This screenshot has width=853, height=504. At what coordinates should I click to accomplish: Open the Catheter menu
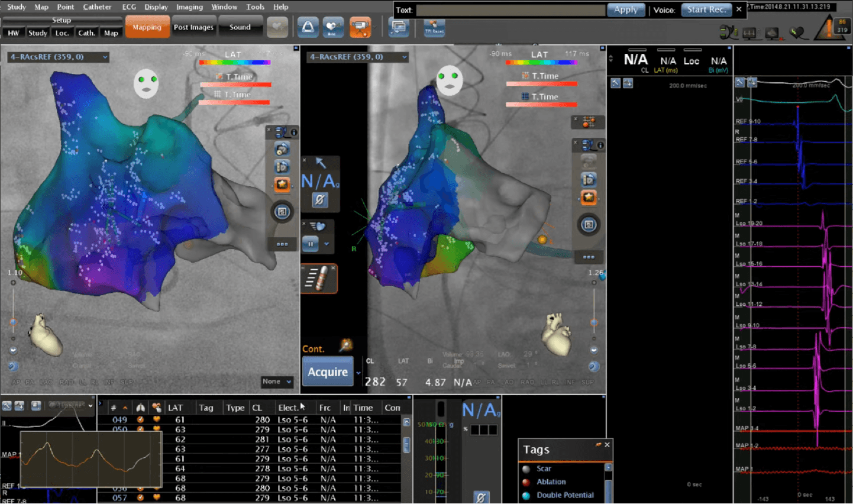tap(97, 7)
